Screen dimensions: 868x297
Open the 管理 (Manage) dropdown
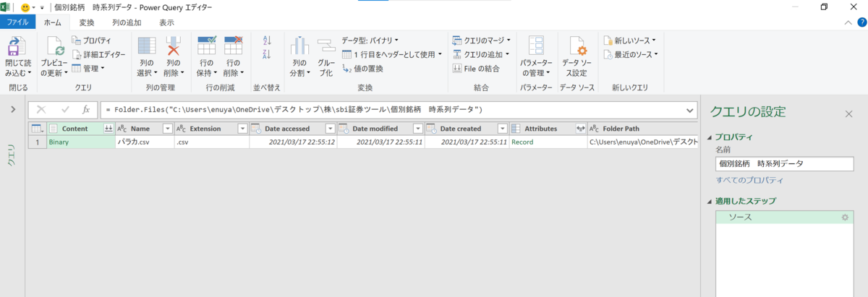pyautogui.click(x=88, y=68)
